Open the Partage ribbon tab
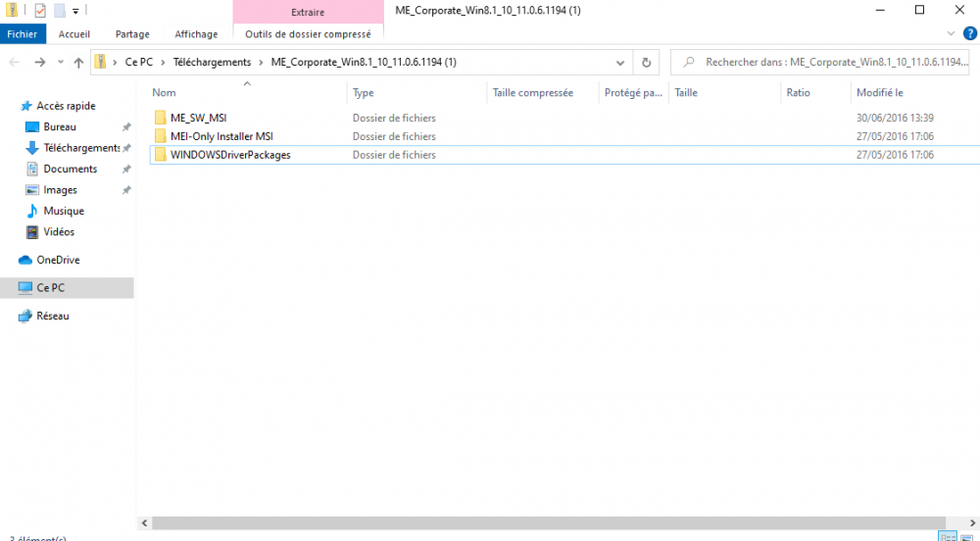 (x=132, y=33)
